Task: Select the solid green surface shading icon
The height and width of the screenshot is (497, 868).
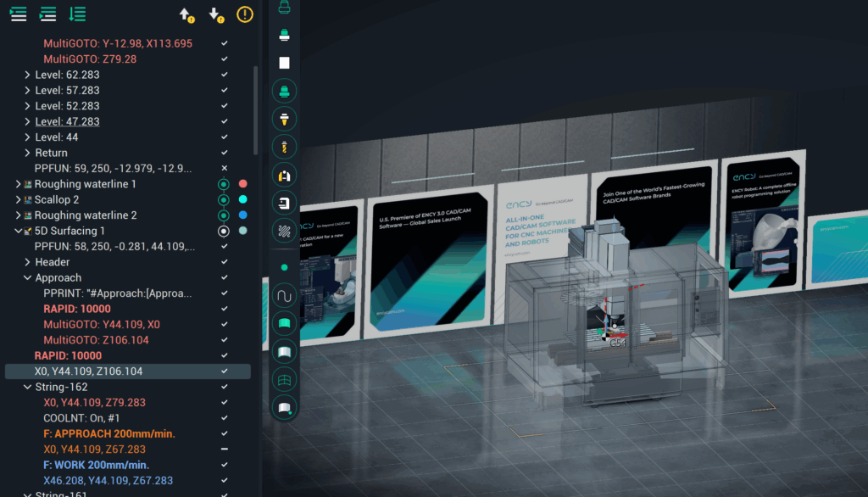Action: click(284, 324)
